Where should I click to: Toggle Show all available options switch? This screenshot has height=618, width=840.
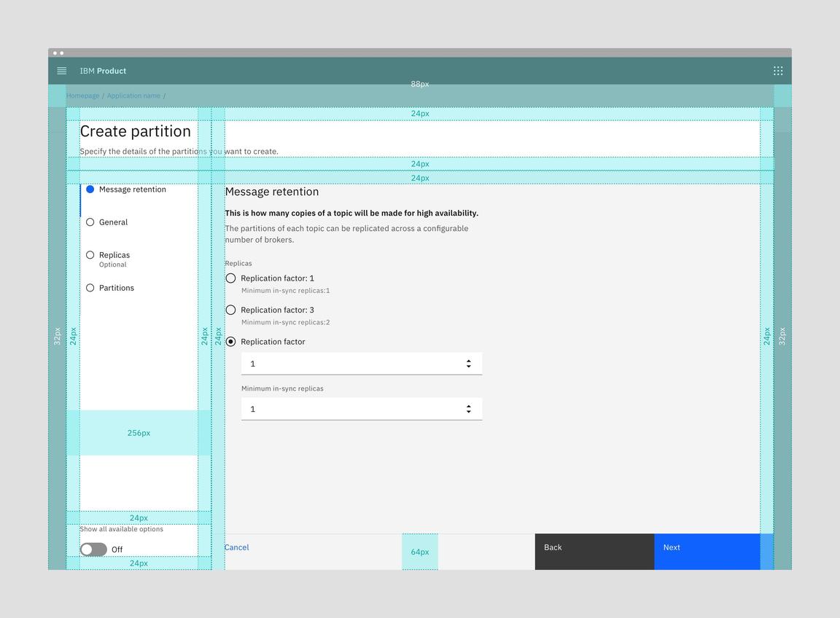point(93,549)
